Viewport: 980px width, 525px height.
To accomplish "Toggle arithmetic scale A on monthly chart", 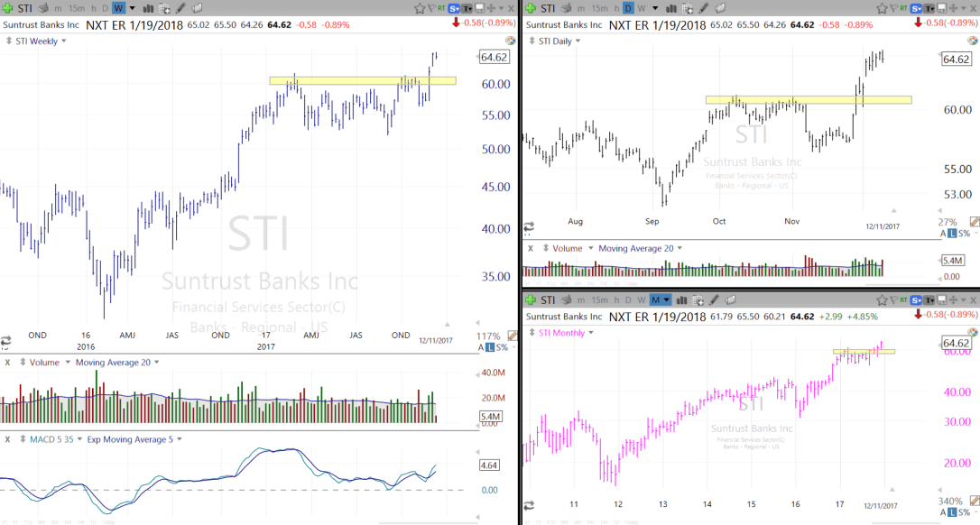I will (x=943, y=513).
